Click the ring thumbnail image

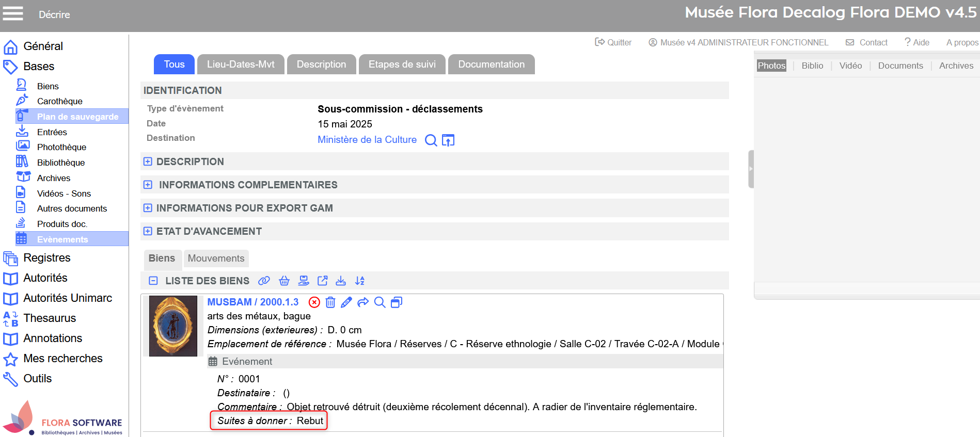click(x=173, y=326)
